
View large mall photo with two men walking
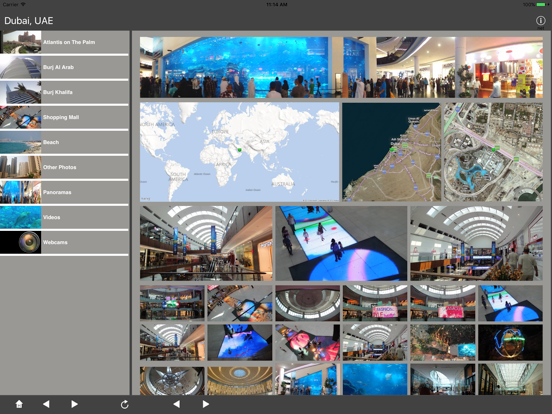pyautogui.click(x=476, y=243)
